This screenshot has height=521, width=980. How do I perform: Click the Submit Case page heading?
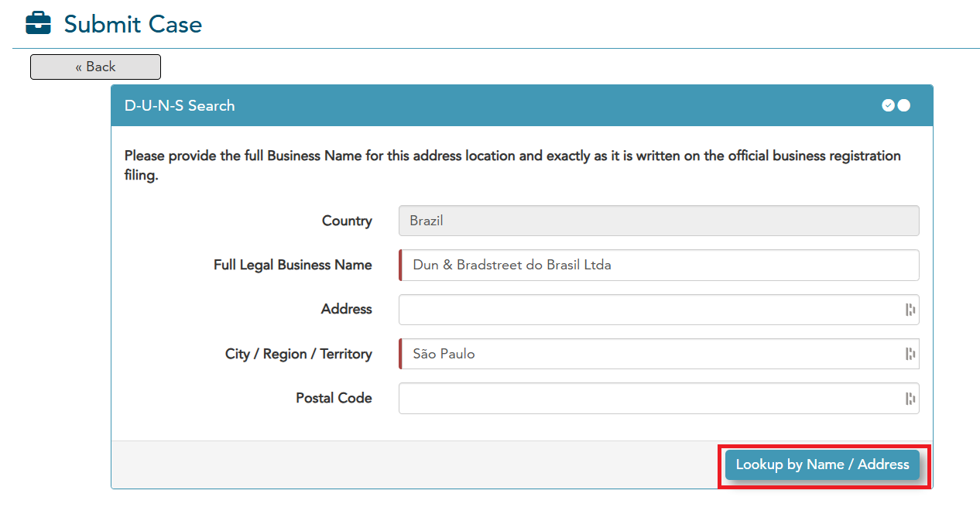coord(132,24)
